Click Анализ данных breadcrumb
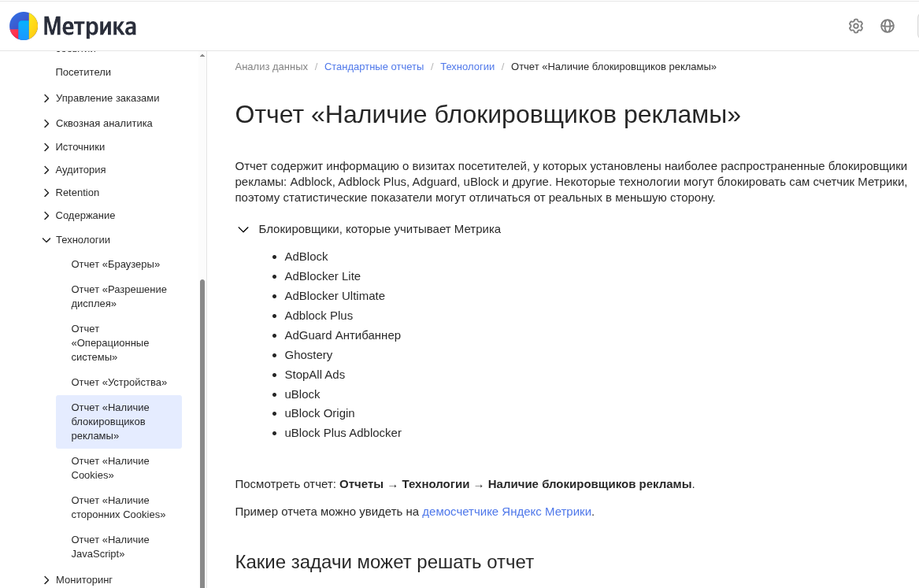 tap(272, 67)
